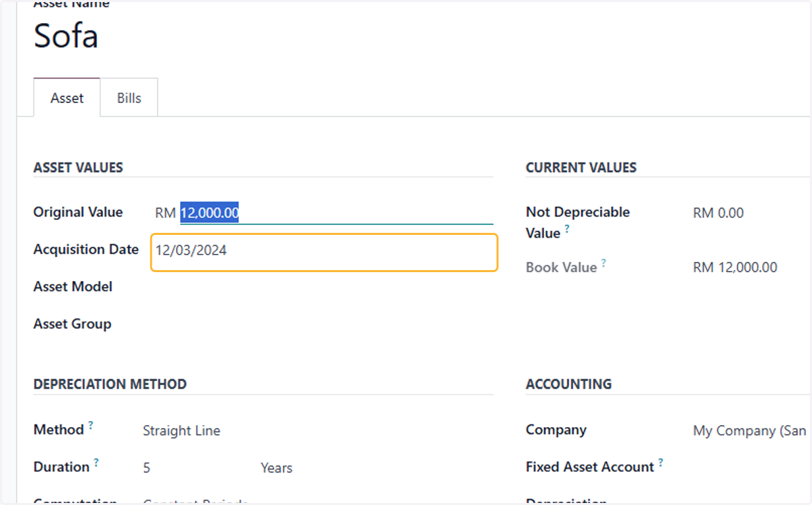Show help tooltip for Fixed Asset Account
This screenshot has height=505, width=812.
(660, 463)
